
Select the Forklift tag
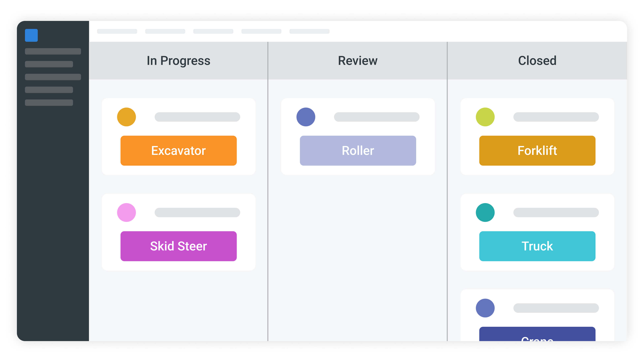pos(537,151)
